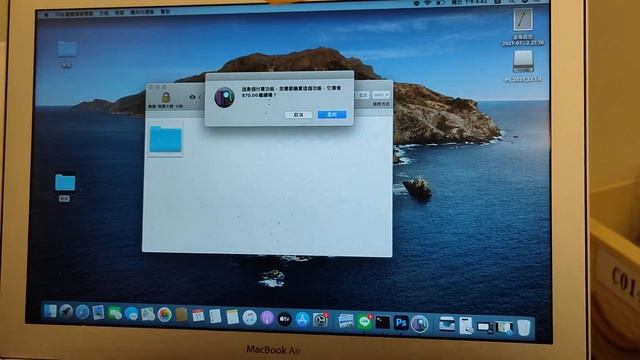Open Podcasts from the Dock
Image resolution: width=640 pixels, height=360 pixels.
click(x=267, y=318)
